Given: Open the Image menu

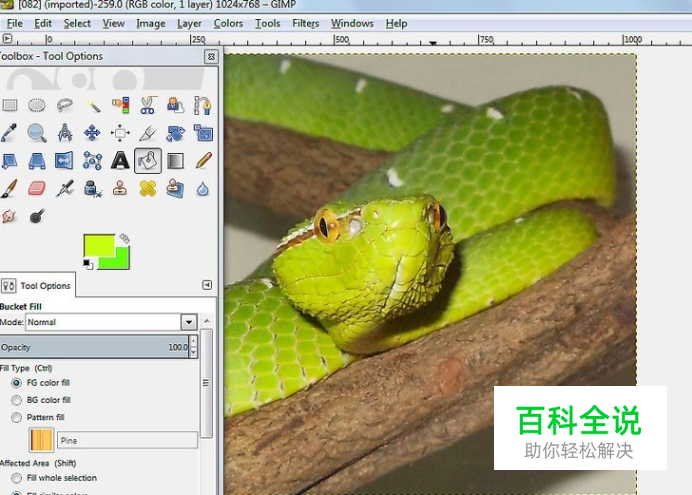Looking at the screenshot, I should [x=150, y=23].
